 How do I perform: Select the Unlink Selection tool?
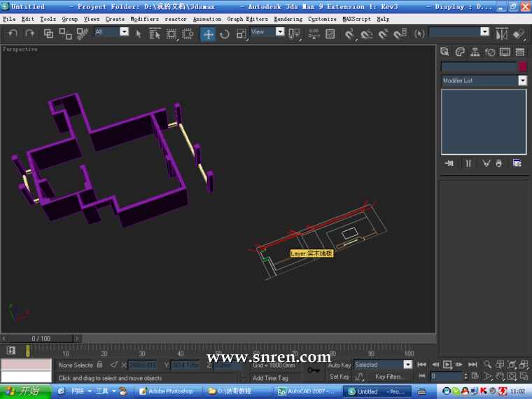coord(65,34)
